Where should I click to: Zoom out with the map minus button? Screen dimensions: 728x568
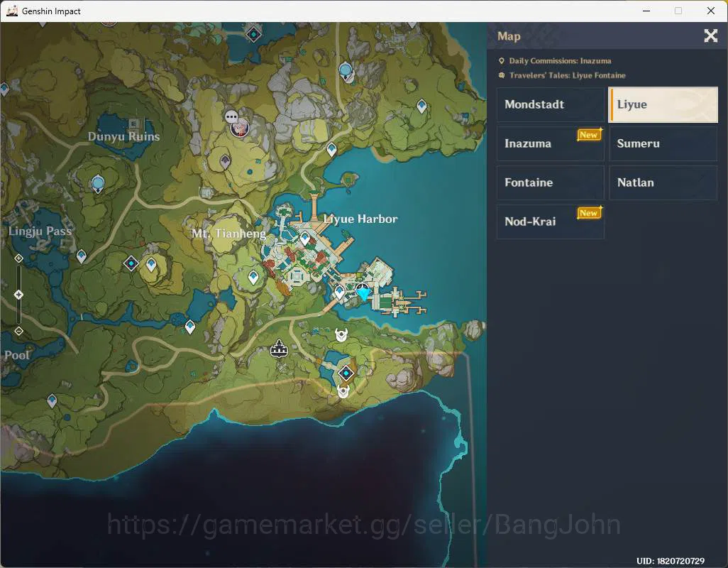click(18, 331)
